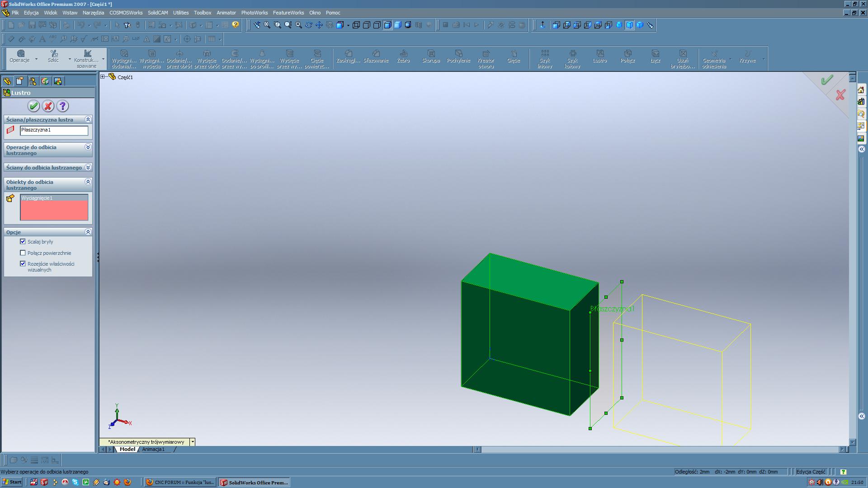Click the red X cancel button
The height and width of the screenshot is (488, 868).
point(47,106)
